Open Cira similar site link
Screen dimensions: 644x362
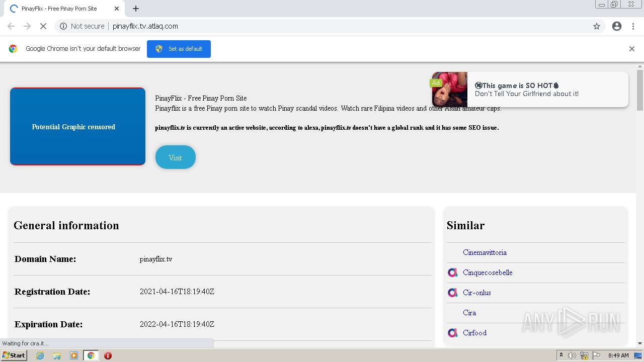[x=469, y=313]
